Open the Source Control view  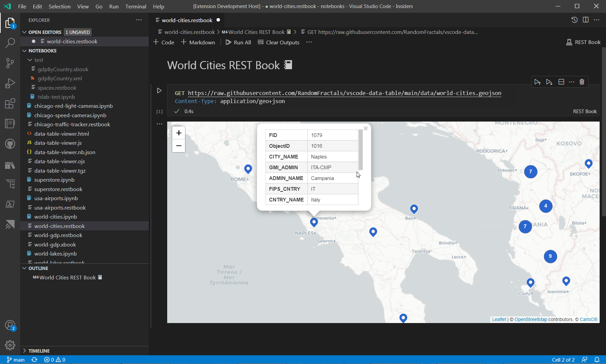10,63
